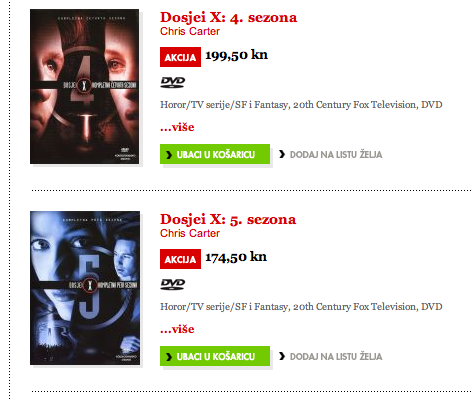Add 5. sezona via Dodaj na listu želja

tap(336, 357)
